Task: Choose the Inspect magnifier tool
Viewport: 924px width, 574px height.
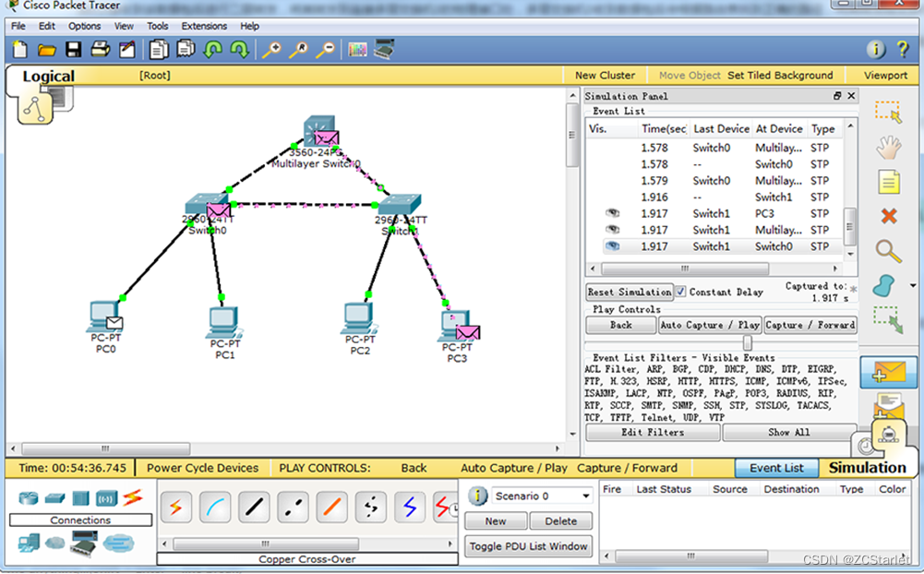Action: 888,251
